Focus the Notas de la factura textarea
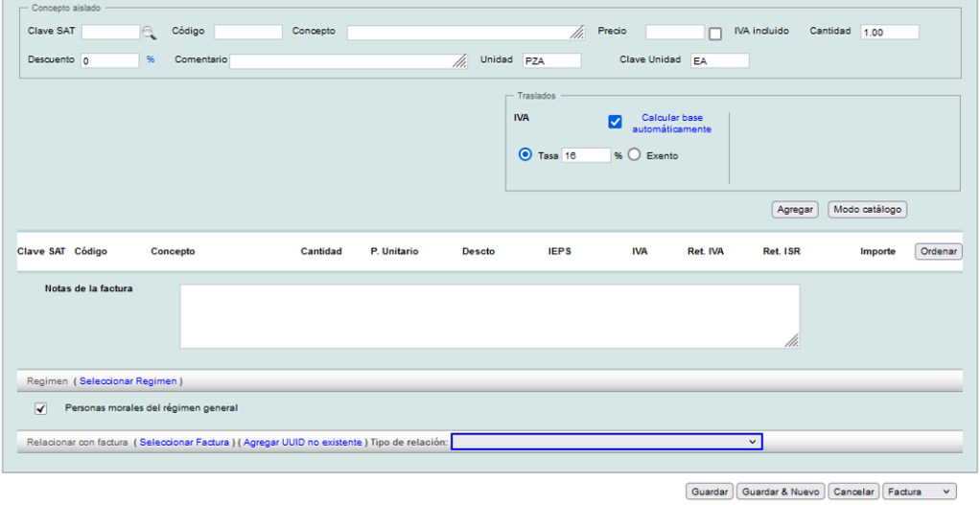This screenshot has height=505, width=980. [489, 316]
